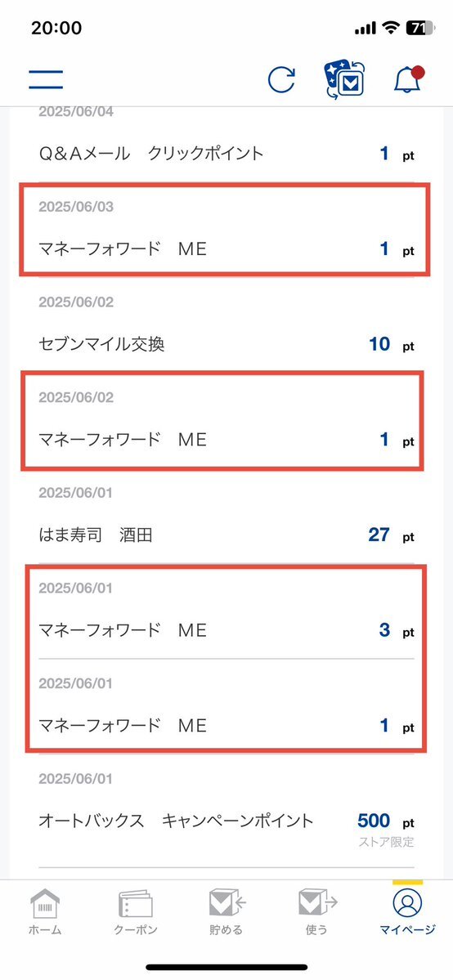Open the 貯める tab
Viewport: 453px width, 980px height.
pyautogui.click(x=226, y=914)
